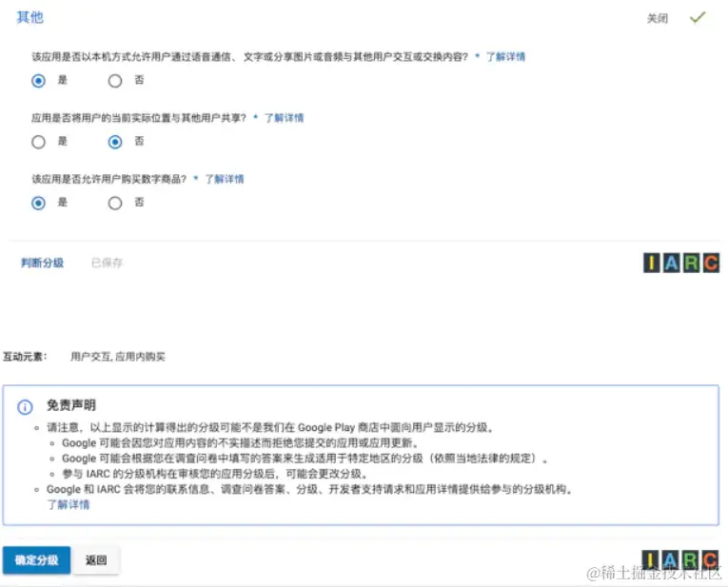This screenshot has width=728, height=587.
Task: Click the IARC logo beside 判断分级
Action: pos(681,263)
